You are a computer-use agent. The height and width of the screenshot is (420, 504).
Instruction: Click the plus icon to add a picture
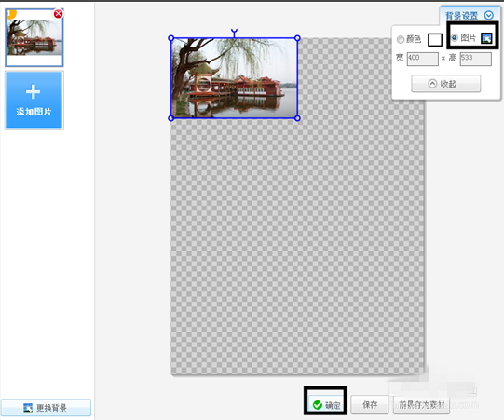34,92
